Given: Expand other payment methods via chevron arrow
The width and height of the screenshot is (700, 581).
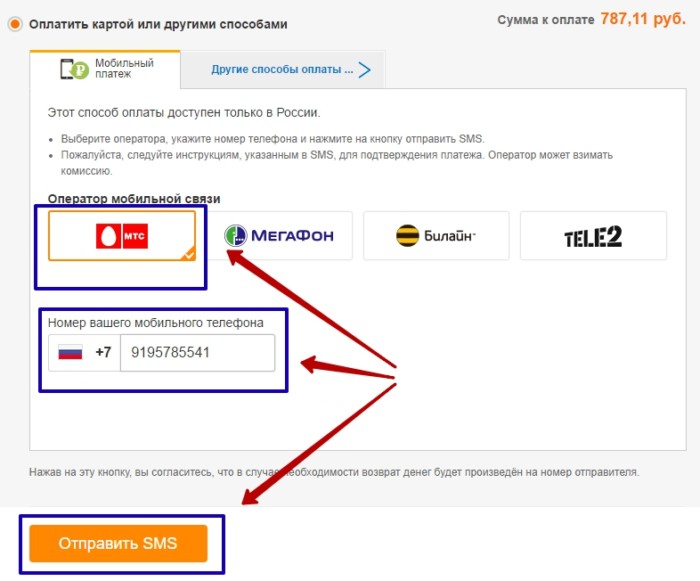Looking at the screenshot, I should (364, 70).
